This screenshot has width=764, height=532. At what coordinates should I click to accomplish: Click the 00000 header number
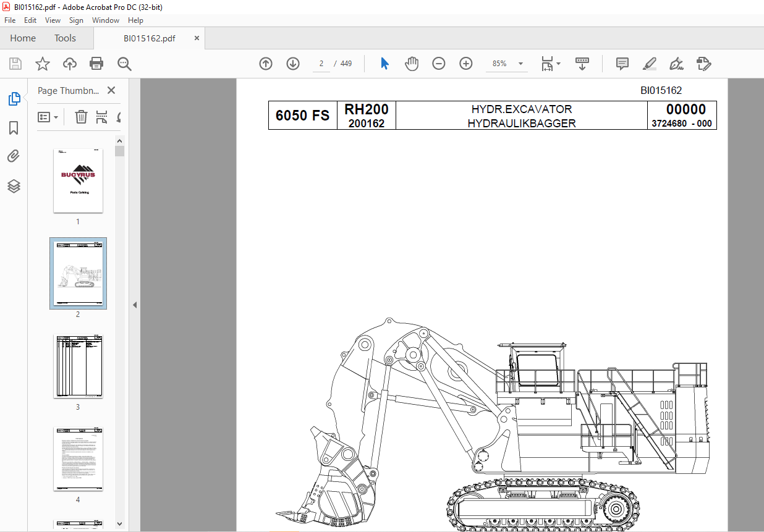(x=686, y=109)
